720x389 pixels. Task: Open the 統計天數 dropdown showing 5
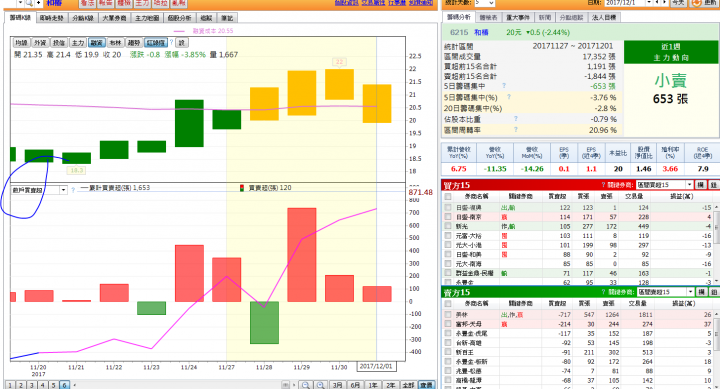(484, 3)
